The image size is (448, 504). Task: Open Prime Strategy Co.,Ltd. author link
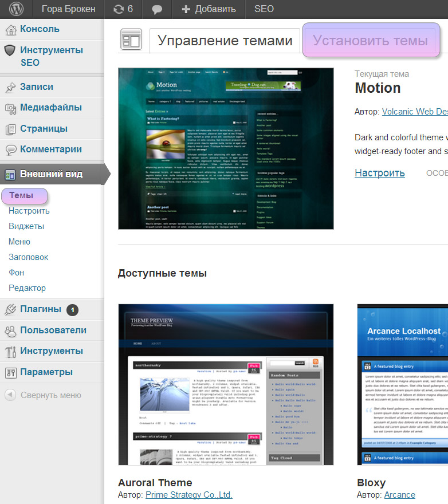coord(189,495)
